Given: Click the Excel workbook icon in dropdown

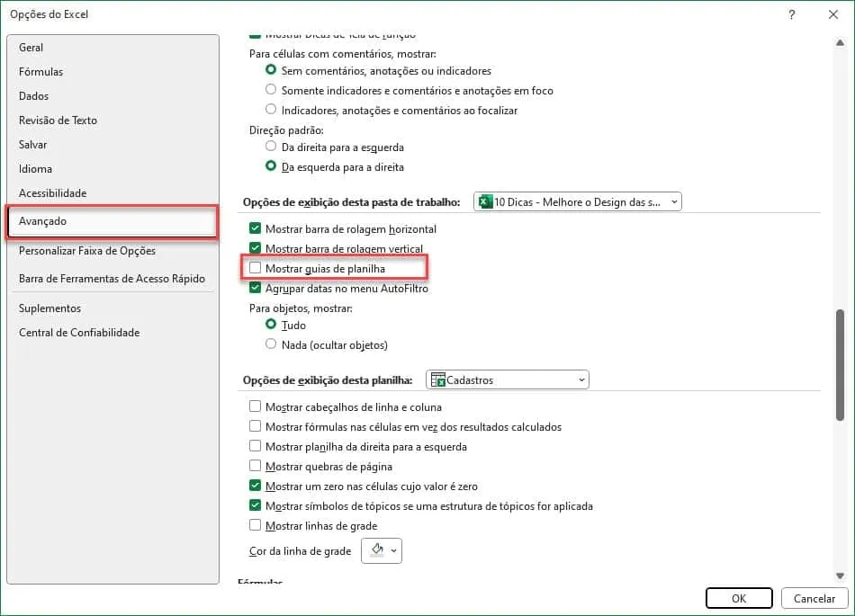Looking at the screenshot, I should [485, 202].
